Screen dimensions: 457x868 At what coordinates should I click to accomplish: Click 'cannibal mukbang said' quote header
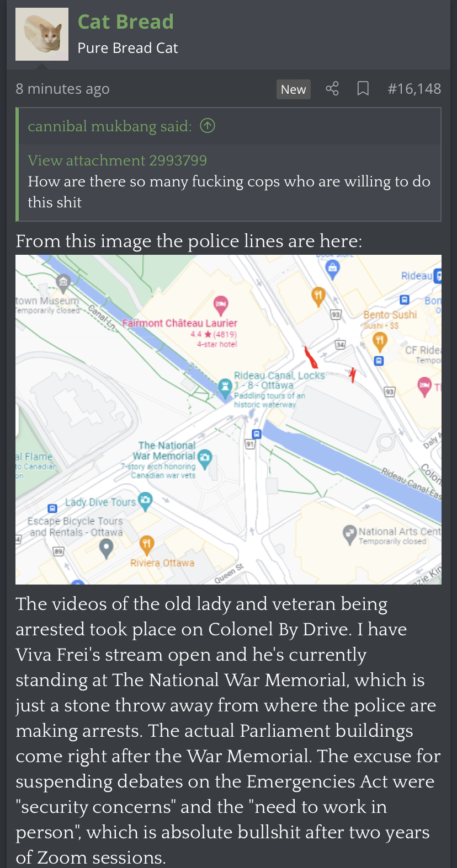point(110,126)
